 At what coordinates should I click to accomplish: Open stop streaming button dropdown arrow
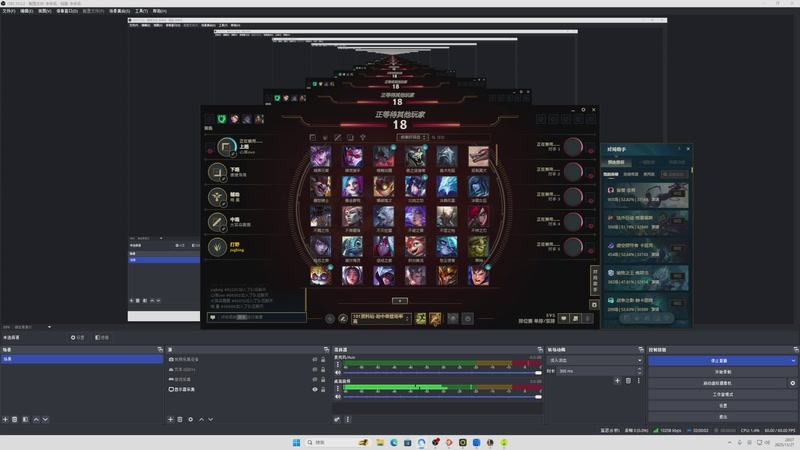793,361
